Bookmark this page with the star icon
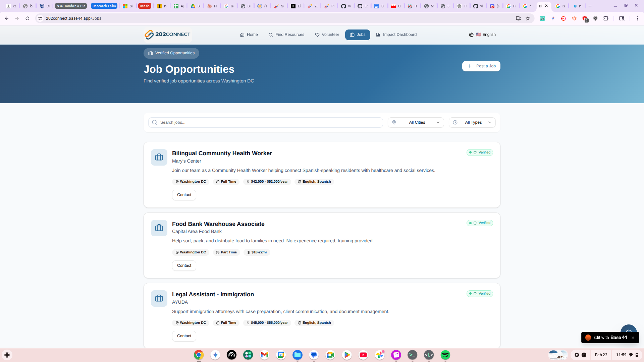The height and width of the screenshot is (362, 644). coord(528,18)
